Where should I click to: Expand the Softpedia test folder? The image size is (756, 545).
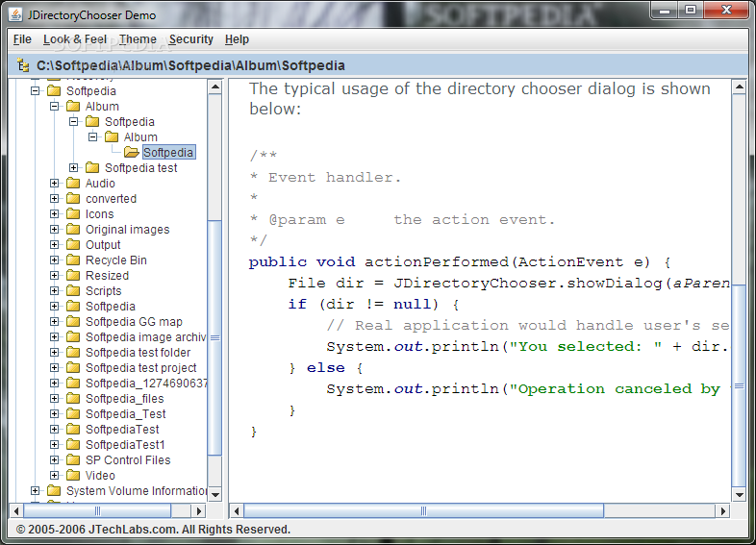click(74, 167)
